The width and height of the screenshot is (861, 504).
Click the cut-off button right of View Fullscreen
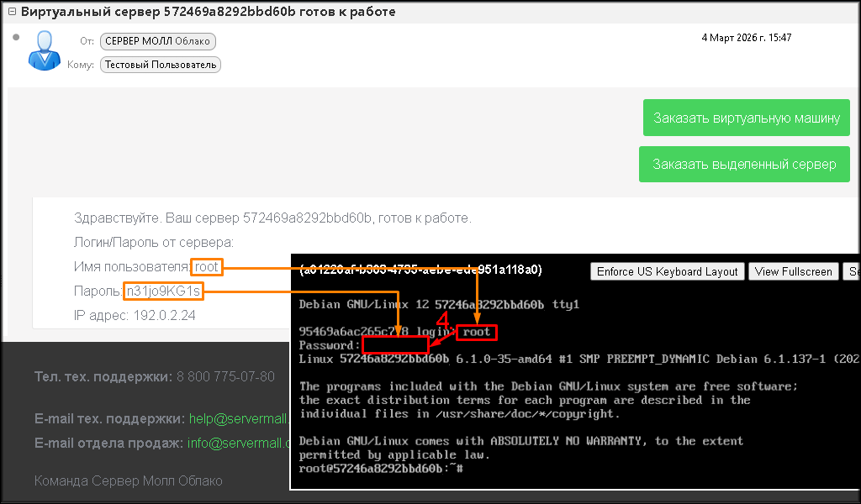click(x=852, y=271)
